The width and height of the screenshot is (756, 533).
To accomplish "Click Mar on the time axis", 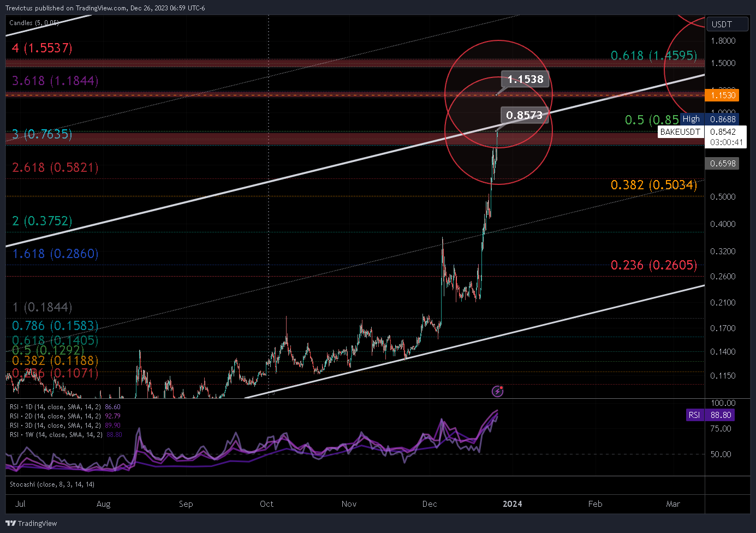I will point(673,504).
